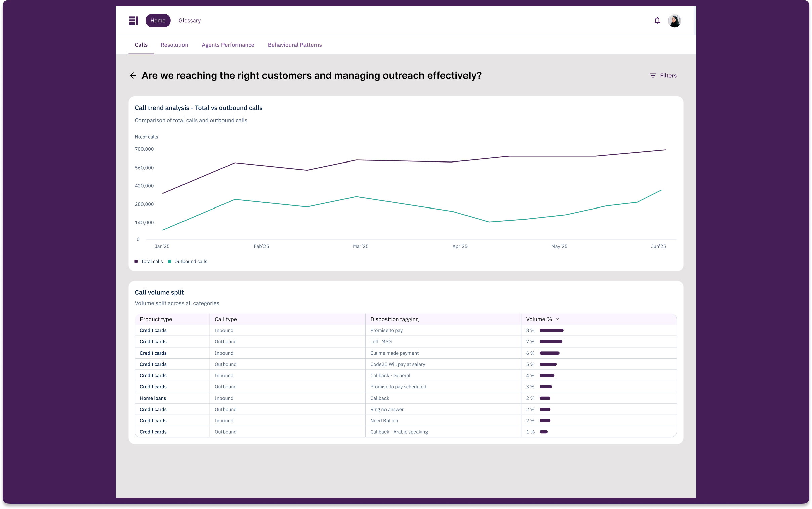Open the sidebar menu icon
The image size is (812, 509).
click(x=133, y=20)
